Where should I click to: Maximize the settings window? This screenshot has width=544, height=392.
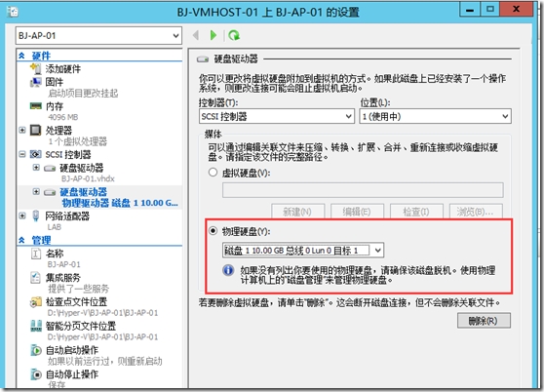tap(489, 9)
